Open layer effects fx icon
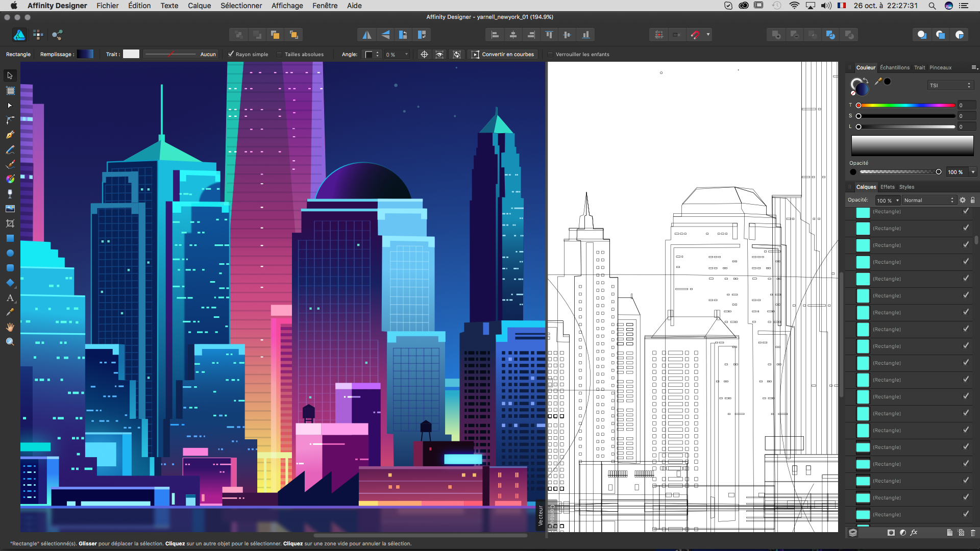Viewport: 980px width, 551px height. tap(914, 533)
